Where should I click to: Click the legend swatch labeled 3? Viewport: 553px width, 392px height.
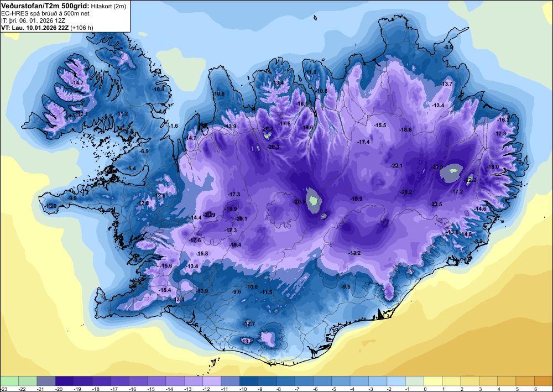point(488,381)
